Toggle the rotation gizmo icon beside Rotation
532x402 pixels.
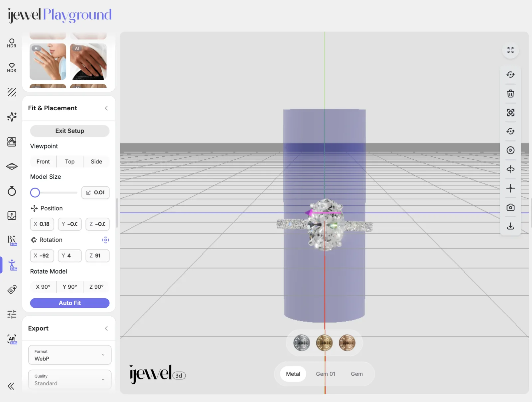pyautogui.click(x=105, y=240)
